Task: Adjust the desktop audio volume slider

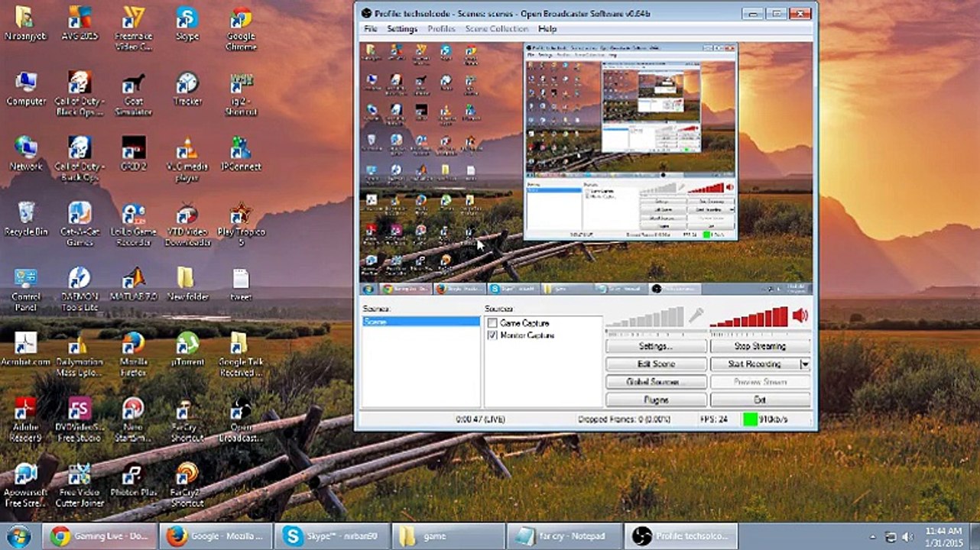Action: [x=749, y=318]
